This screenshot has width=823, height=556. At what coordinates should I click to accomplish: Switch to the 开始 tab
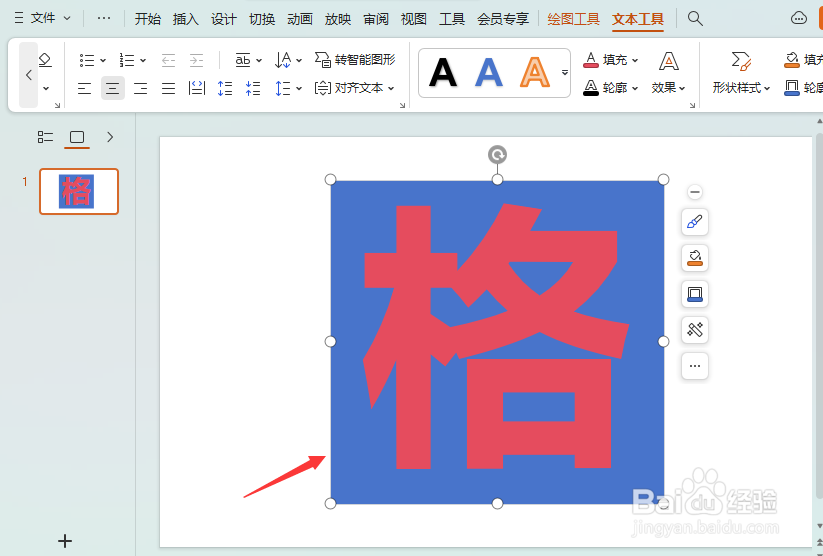coord(147,19)
